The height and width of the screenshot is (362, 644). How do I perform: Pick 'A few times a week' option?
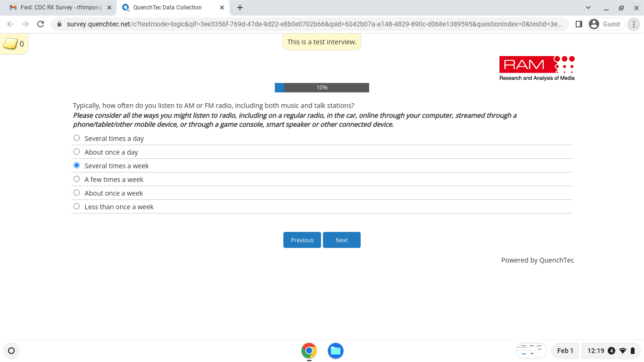[x=77, y=179]
